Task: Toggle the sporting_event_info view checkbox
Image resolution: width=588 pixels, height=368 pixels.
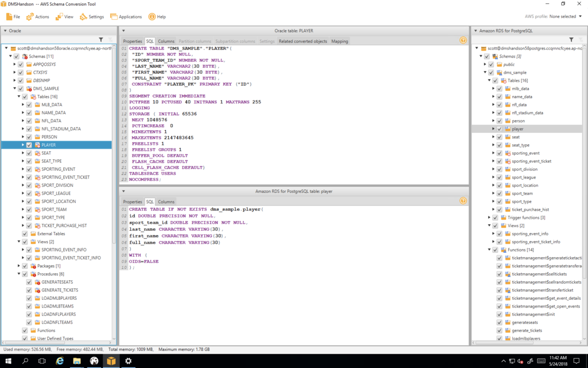Action: 499,234
